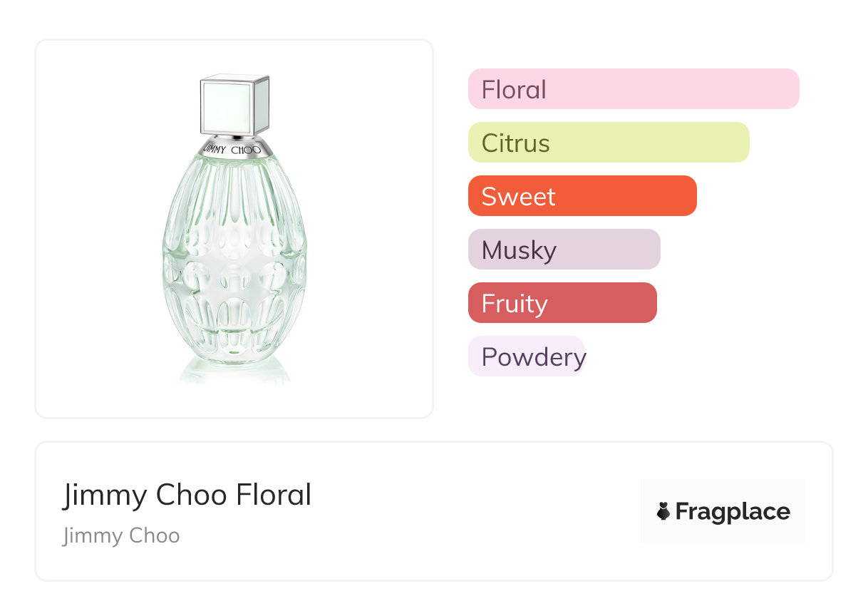Click the gray "Jimmy Choo" brand name
Viewport: 868px width, 616px height.
(x=121, y=535)
